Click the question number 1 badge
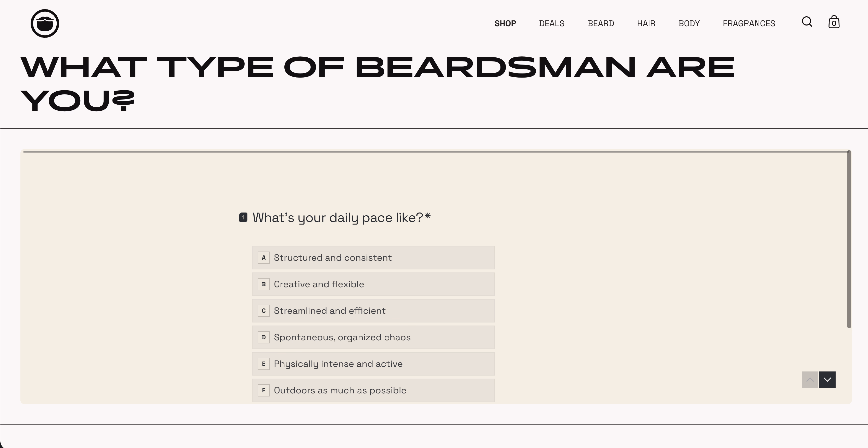The image size is (868, 448). [x=243, y=217]
